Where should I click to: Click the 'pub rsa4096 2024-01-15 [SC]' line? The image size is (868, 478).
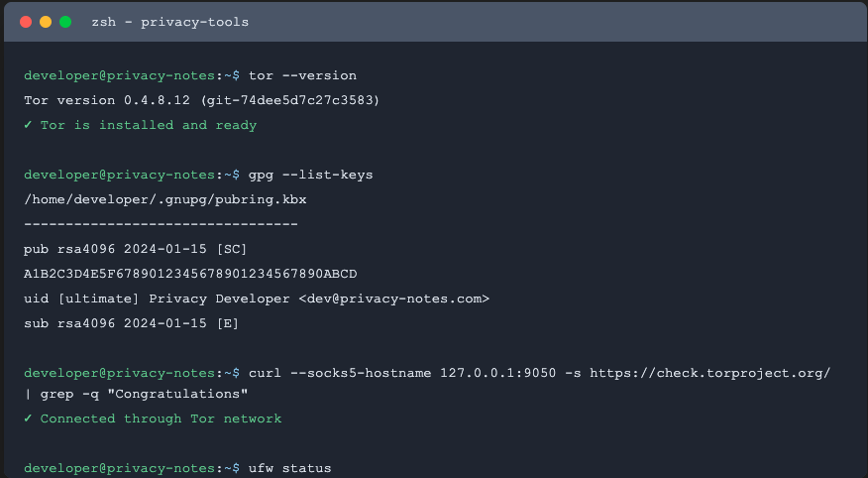(135, 249)
